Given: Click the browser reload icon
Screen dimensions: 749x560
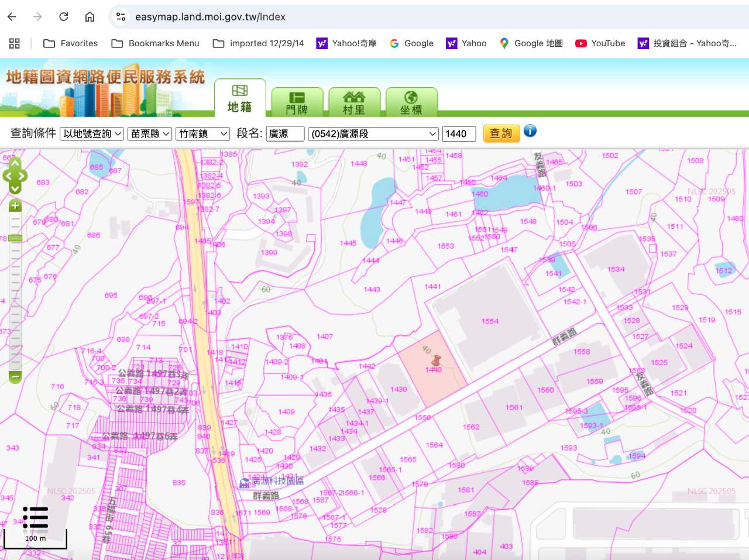Looking at the screenshot, I should 64,17.
